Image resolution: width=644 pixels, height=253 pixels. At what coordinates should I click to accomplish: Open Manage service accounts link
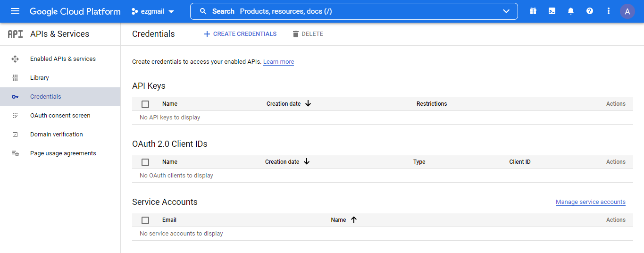click(591, 202)
